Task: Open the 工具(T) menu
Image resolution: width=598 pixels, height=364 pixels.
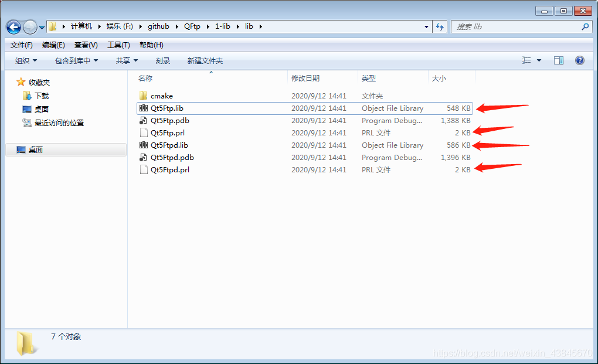Action: pos(118,45)
